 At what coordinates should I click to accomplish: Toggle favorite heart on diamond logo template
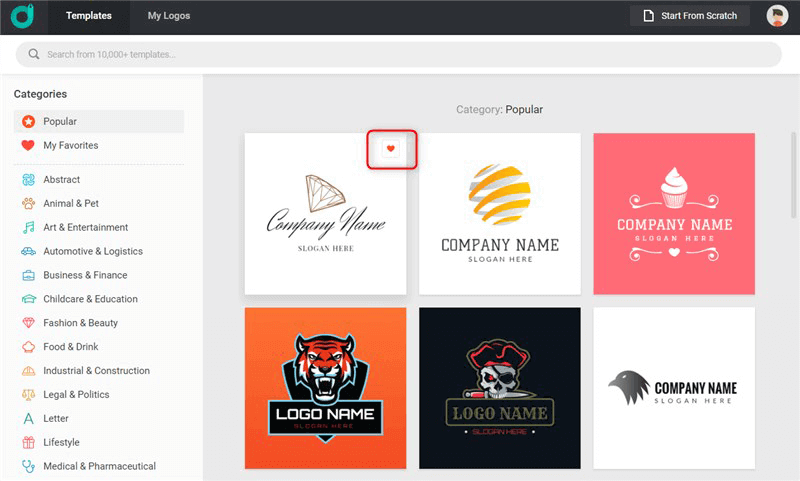point(391,149)
